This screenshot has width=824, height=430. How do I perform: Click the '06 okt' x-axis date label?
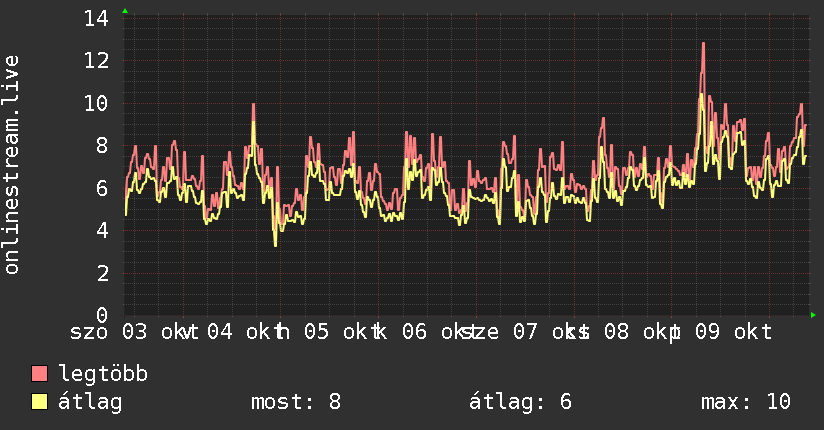pyautogui.click(x=441, y=332)
